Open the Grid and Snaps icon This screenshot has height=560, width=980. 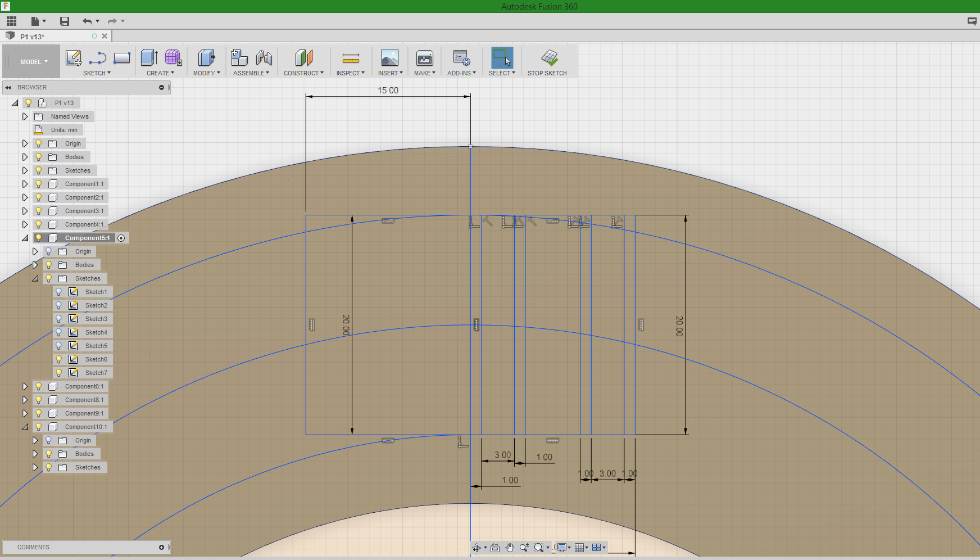[579, 548]
